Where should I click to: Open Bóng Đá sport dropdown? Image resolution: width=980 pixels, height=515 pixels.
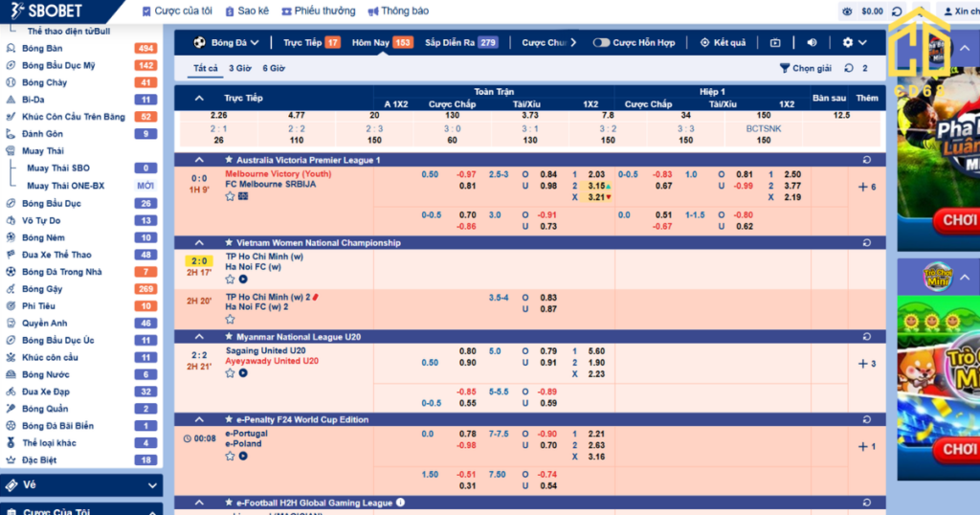pos(226,42)
